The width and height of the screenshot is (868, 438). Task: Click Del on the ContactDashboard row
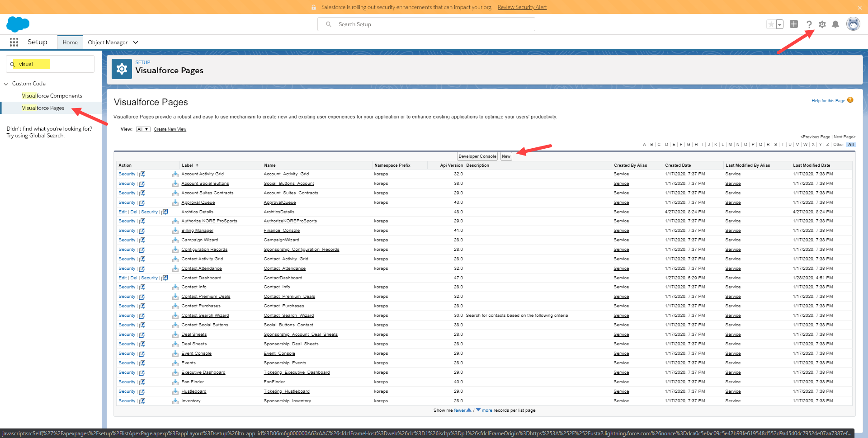click(134, 278)
